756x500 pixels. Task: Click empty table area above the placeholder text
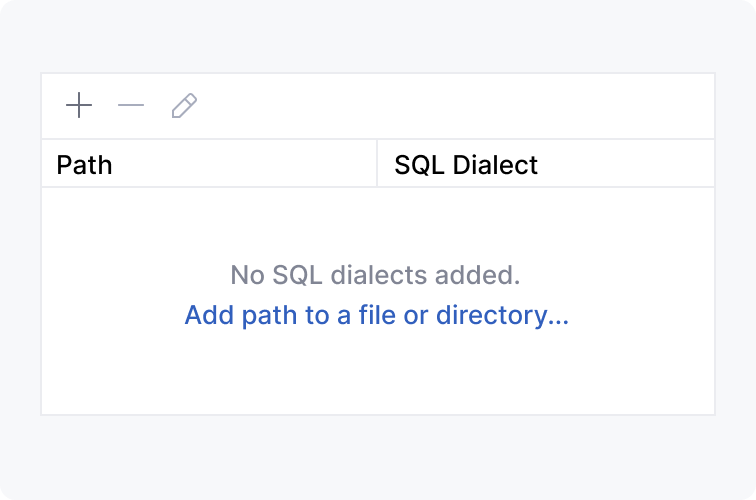point(377,220)
